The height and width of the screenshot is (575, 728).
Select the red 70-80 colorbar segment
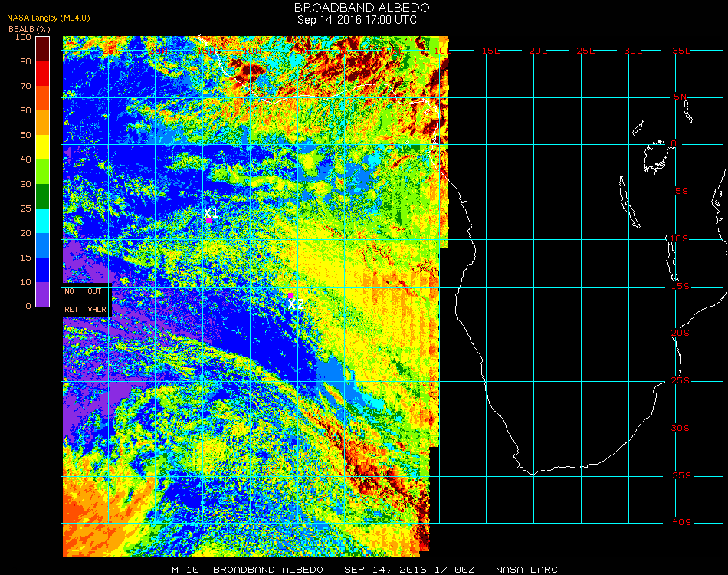[42, 74]
